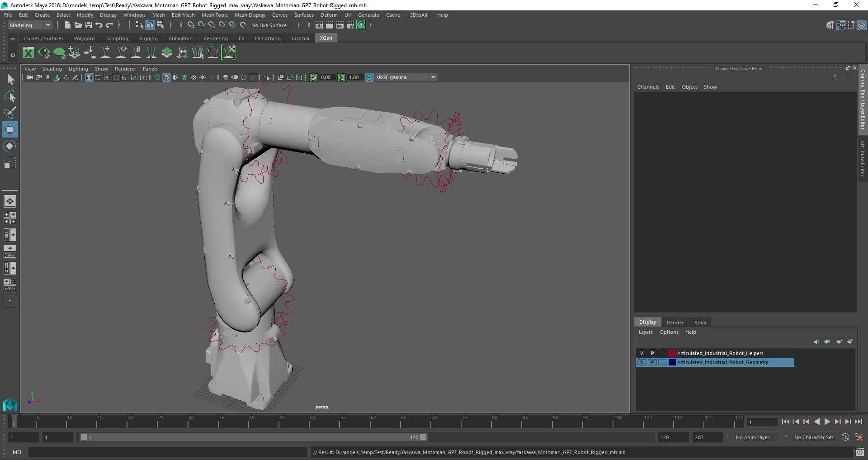Click the four-pane layout icon

point(10,218)
